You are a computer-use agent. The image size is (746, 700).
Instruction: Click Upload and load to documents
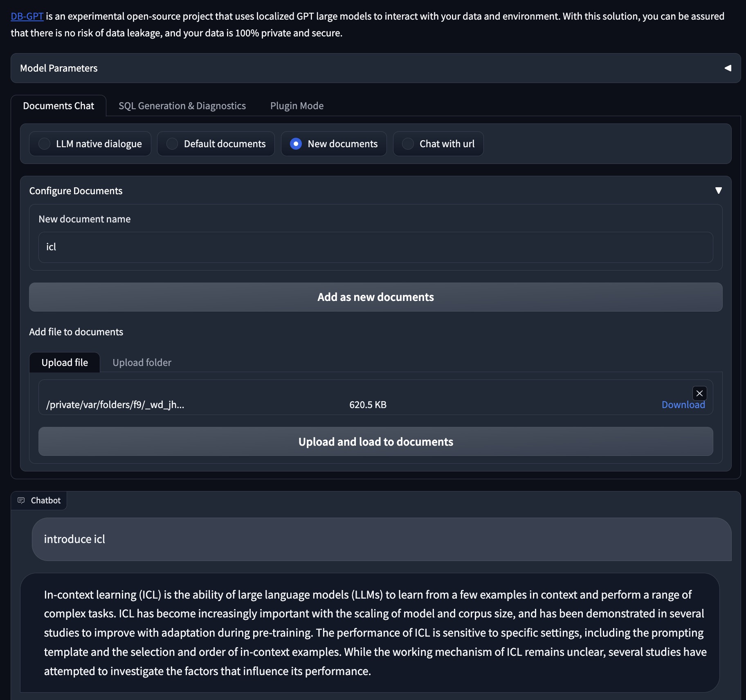375,442
